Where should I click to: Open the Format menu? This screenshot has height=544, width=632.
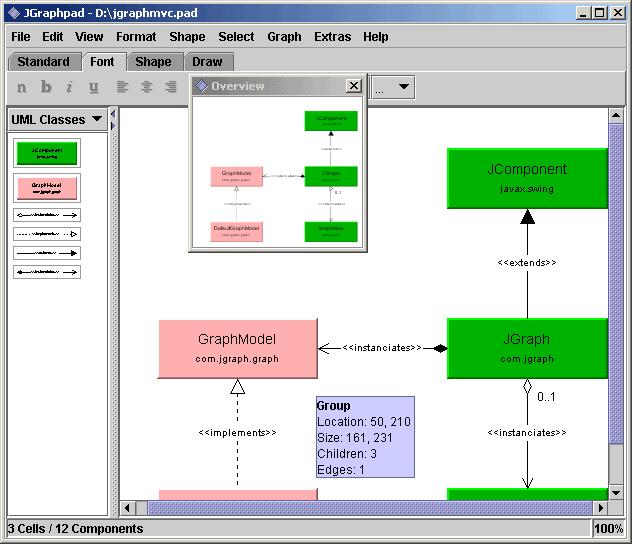(136, 37)
